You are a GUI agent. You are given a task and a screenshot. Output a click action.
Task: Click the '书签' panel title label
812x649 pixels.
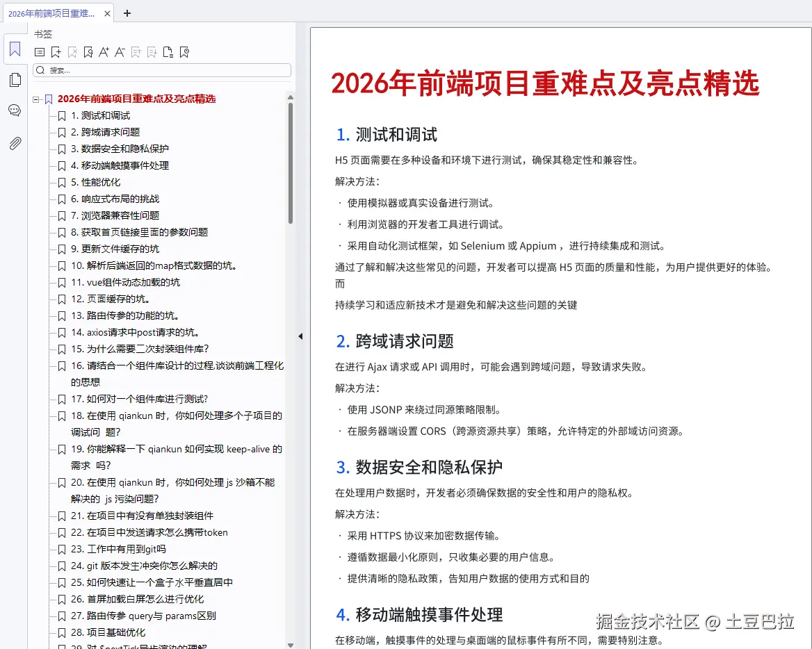pos(43,34)
